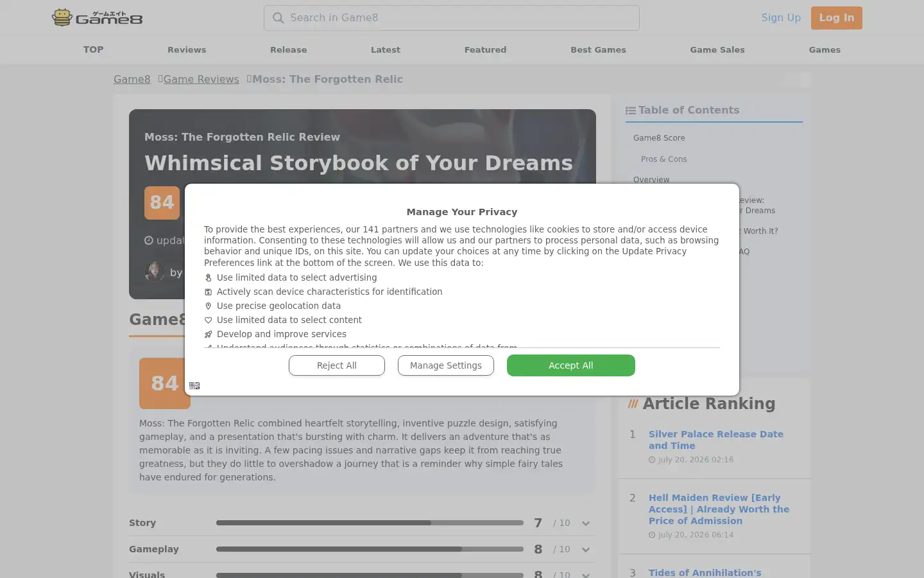This screenshot has height=578, width=924.
Task: Open Tides of Annihilation's article
Action: [705, 572]
